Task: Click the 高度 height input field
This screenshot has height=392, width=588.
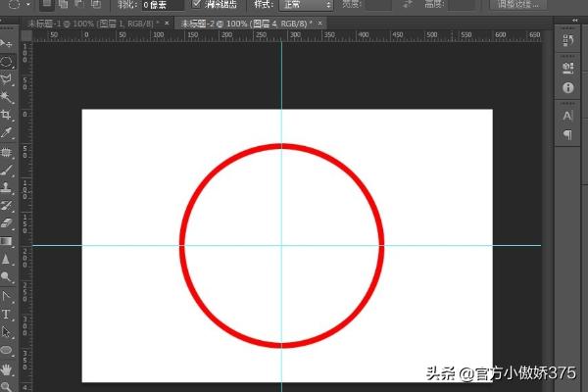Action: [462, 5]
